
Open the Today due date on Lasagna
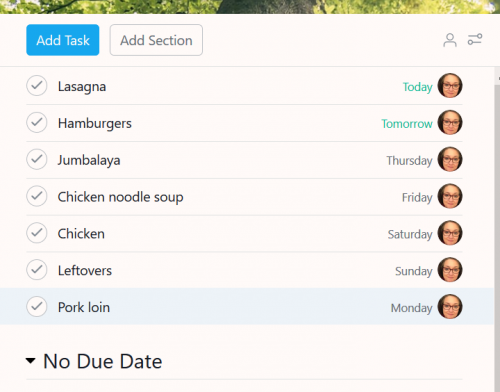417,87
